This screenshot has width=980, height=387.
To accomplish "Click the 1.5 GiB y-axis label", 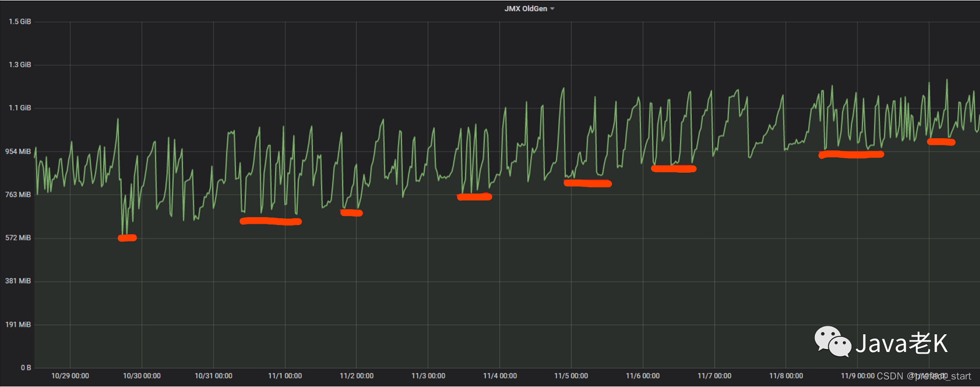I will tap(20, 22).
